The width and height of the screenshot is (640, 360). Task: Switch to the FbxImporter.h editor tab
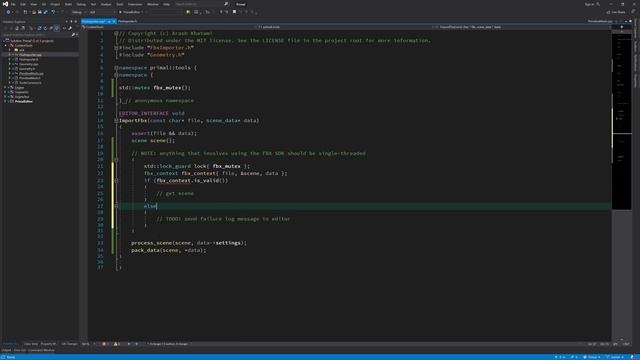(x=127, y=21)
